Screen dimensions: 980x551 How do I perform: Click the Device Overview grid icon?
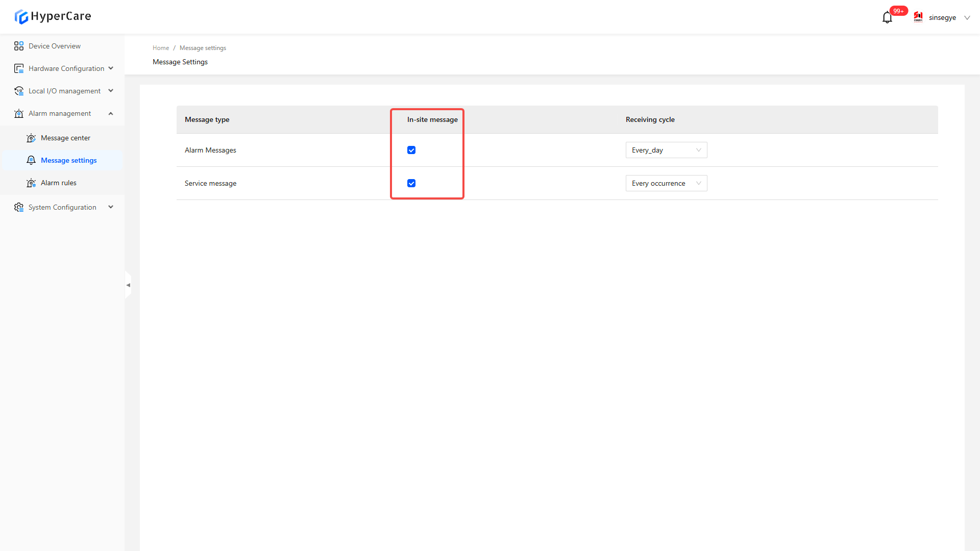(x=19, y=46)
